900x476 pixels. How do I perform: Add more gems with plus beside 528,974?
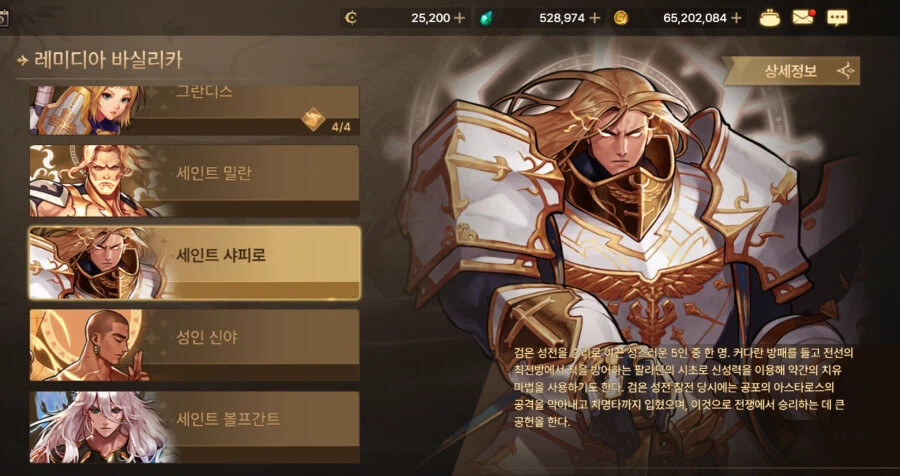[595, 18]
